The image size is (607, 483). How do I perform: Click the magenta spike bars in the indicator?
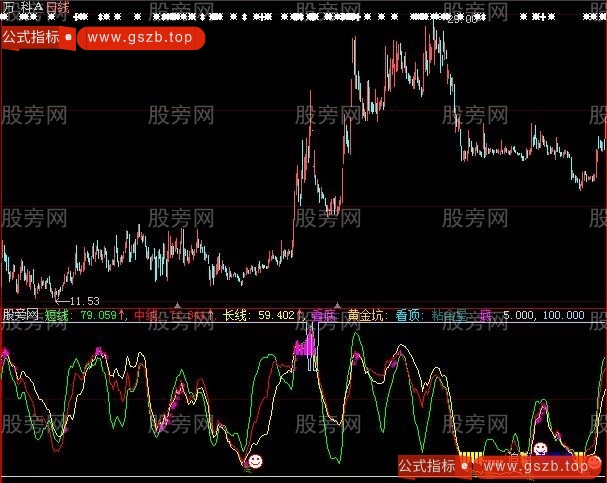click(x=304, y=350)
